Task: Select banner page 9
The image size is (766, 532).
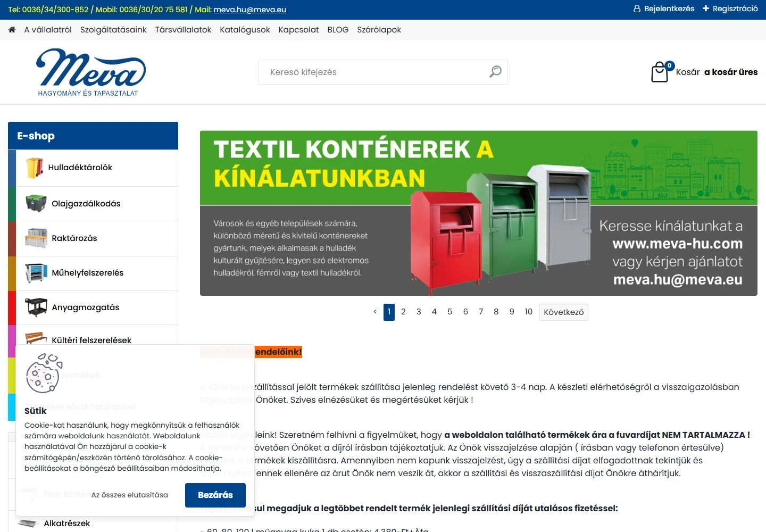Action: (512, 312)
